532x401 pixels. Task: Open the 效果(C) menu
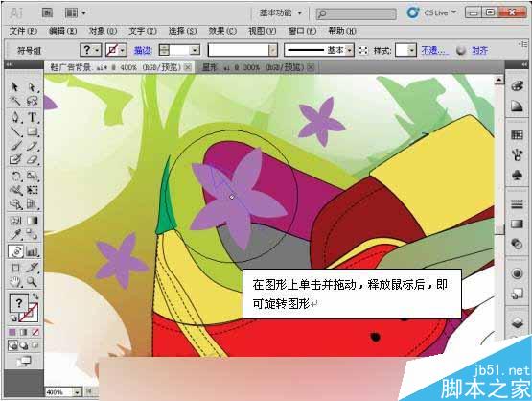(x=222, y=32)
